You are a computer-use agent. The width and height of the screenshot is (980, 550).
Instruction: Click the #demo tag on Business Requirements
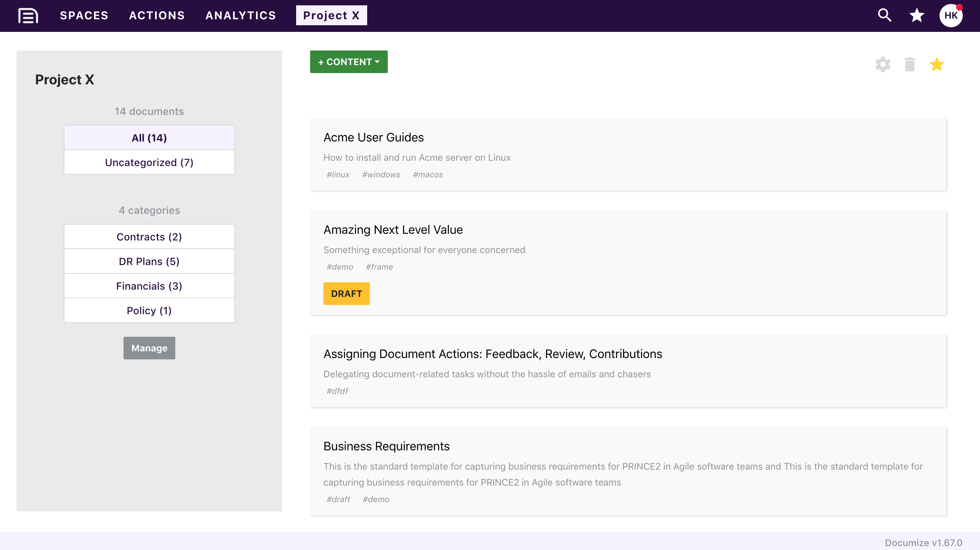click(375, 499)
